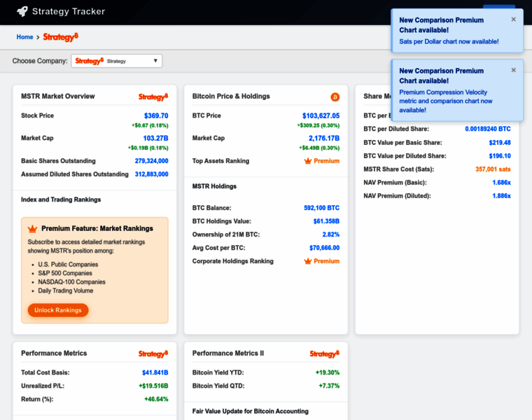The height and width of the screenshot is (420, 532).
Task: Select Avg Cost per BTC $70,666.00
Action: point(324,248)
